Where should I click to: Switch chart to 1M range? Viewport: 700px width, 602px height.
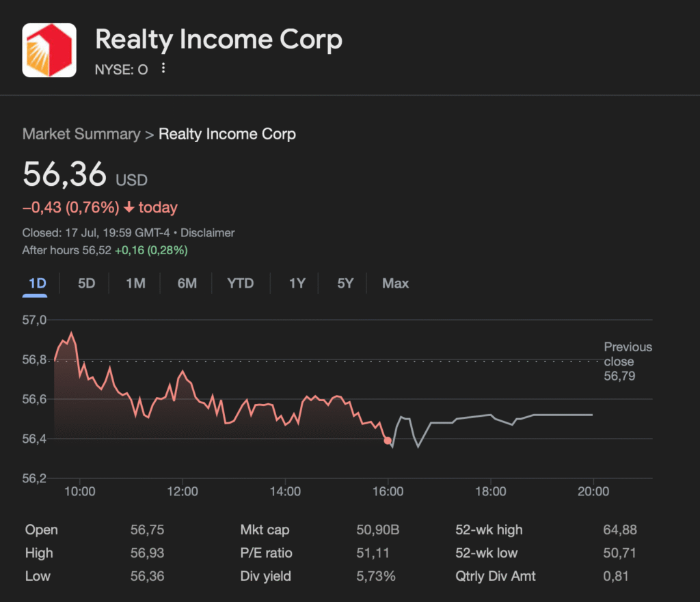tap(136, 283)
